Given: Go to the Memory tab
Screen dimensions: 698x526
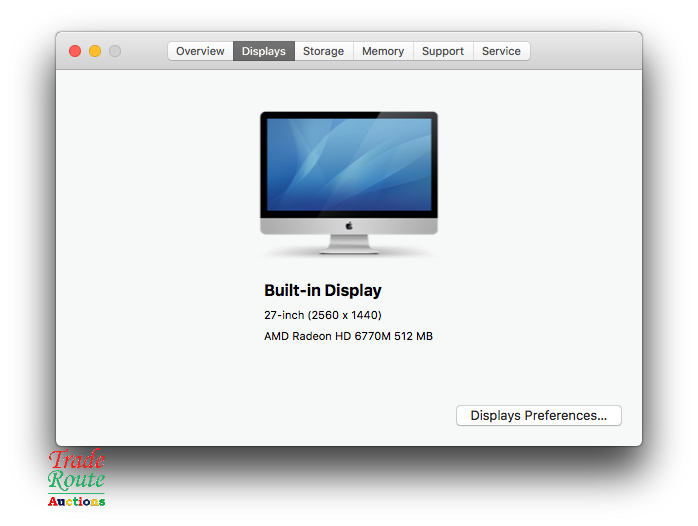Looking at the screenshot, I should 383,51.
